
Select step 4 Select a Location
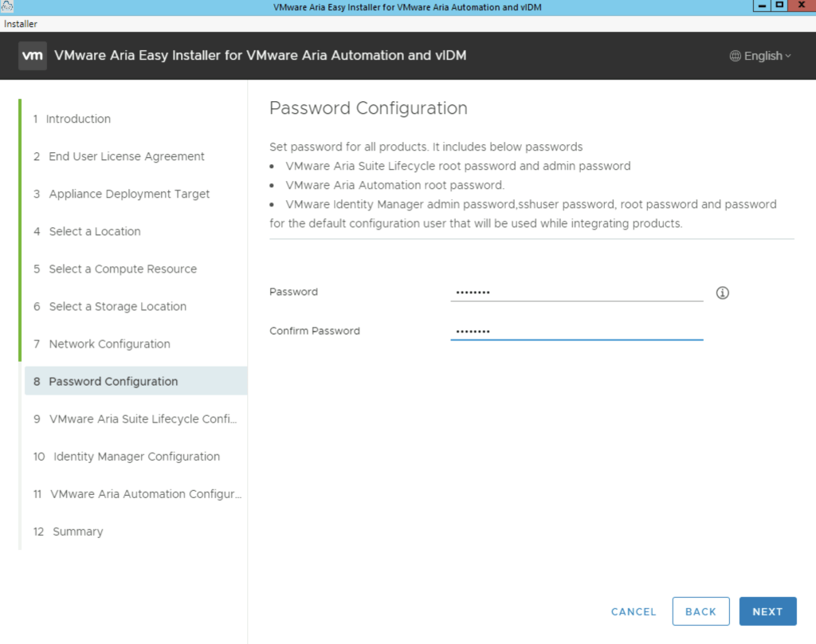pyautogui.click(x=88, y=231)
